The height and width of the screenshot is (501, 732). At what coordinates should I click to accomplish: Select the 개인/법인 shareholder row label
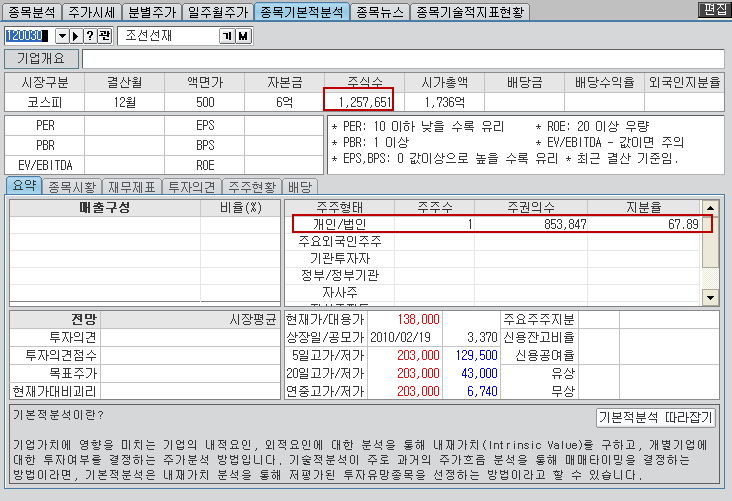[339, 224]
